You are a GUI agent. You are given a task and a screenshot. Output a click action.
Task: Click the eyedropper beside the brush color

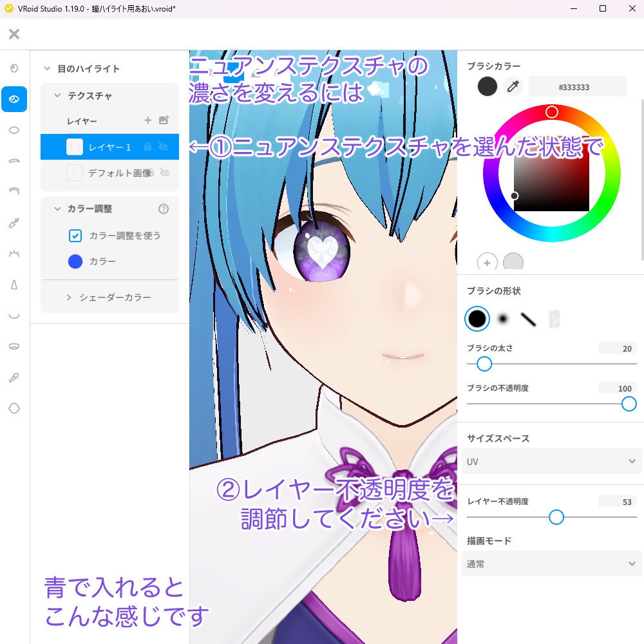[x=513, y=86]
